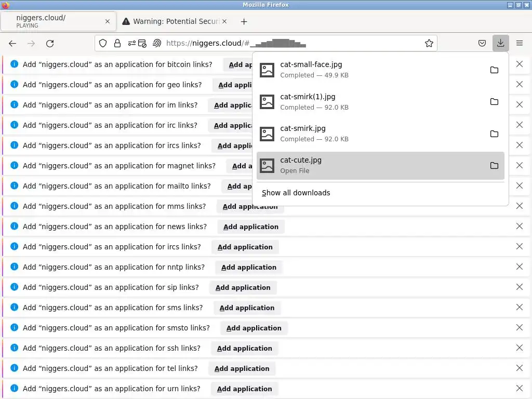The image size is (532, 399).
Task: Close the Warning: Potential Security tab
Action: coord(224,21)
